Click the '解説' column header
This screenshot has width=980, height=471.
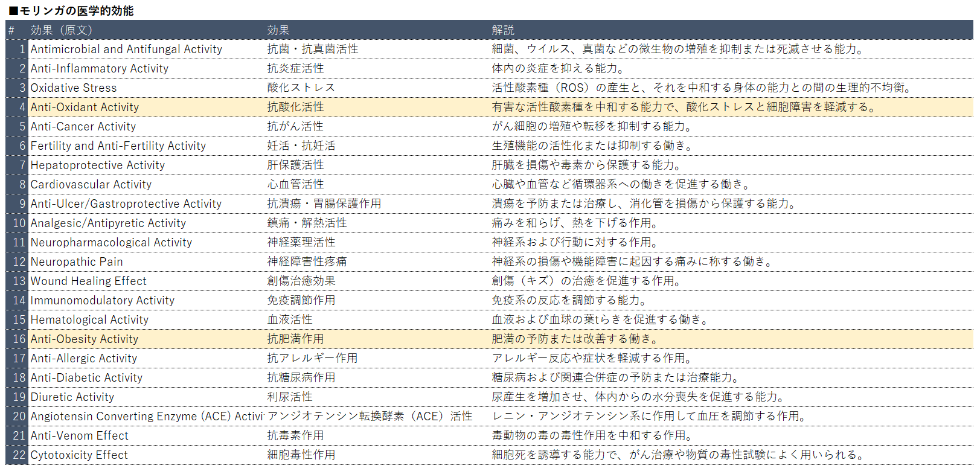[x=731, y=30]
